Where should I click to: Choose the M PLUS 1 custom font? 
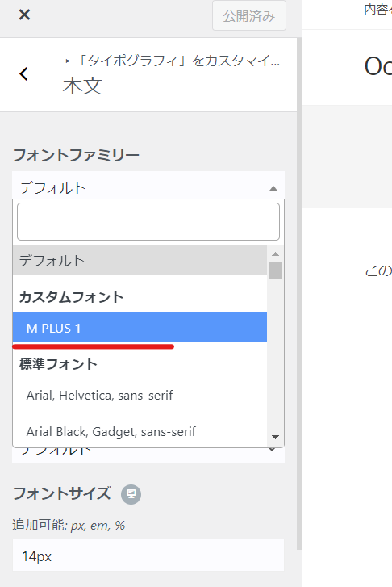click(140, 327)
